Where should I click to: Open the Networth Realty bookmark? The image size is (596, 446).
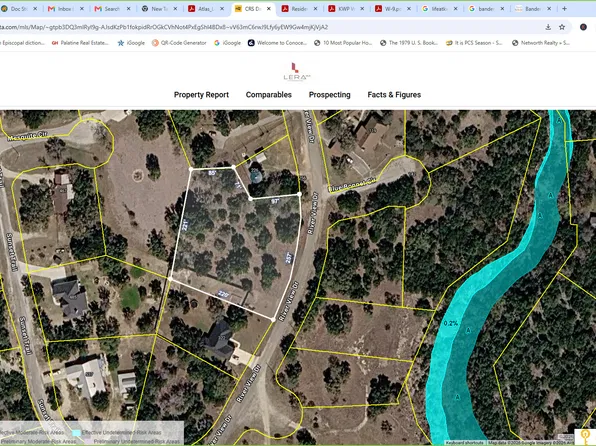(x=541, y=43)
